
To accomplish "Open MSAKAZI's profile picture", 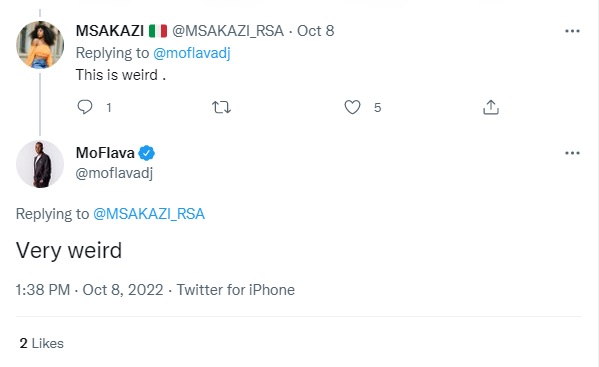I will coord(40,45).
